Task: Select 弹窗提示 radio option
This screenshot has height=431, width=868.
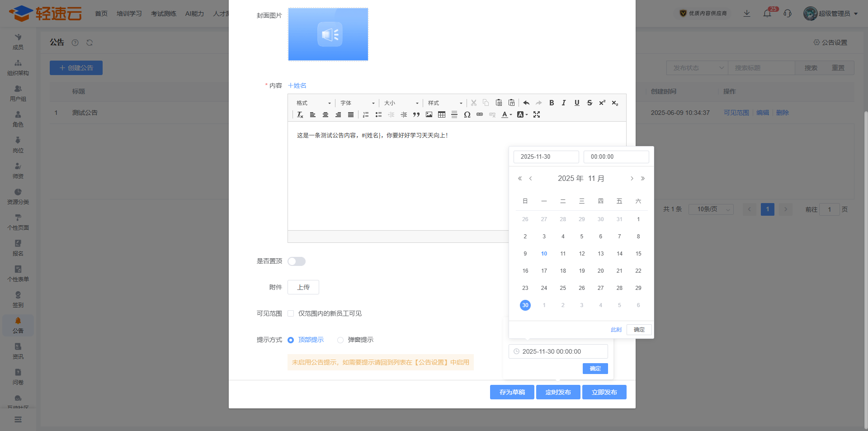Action: pyautogui.click(x=340, y=340)
